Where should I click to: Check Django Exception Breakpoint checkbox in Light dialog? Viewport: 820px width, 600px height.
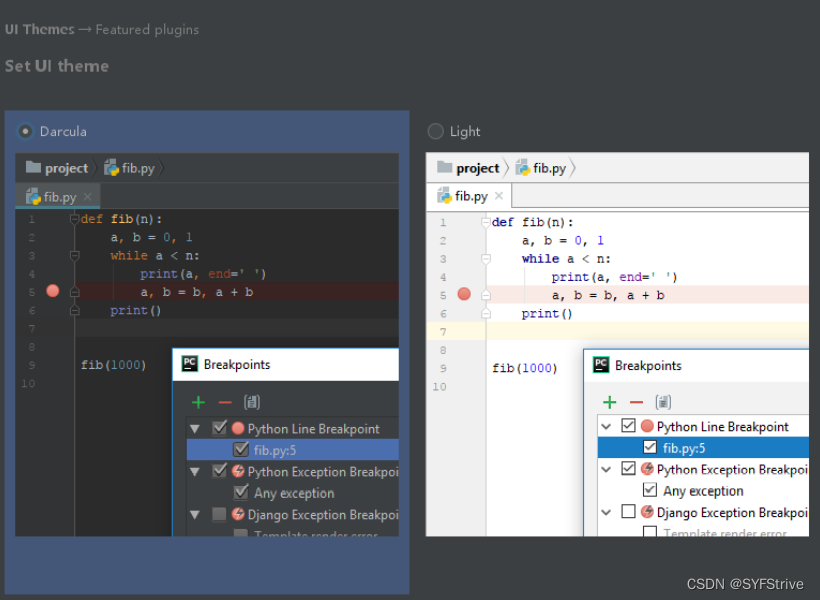[629, 511]
